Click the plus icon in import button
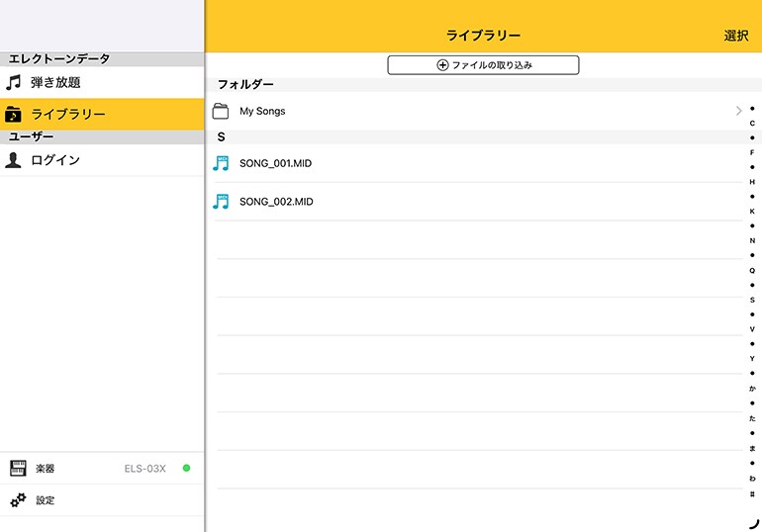 (442, 65)
